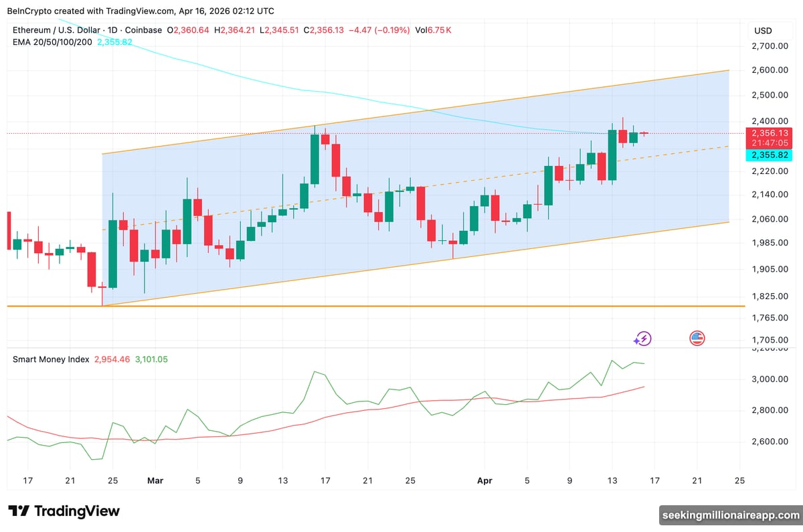Hide the Smart Money Index indicator
The image size is (803, 532).
pyautogui.click(x=52, y=359)
